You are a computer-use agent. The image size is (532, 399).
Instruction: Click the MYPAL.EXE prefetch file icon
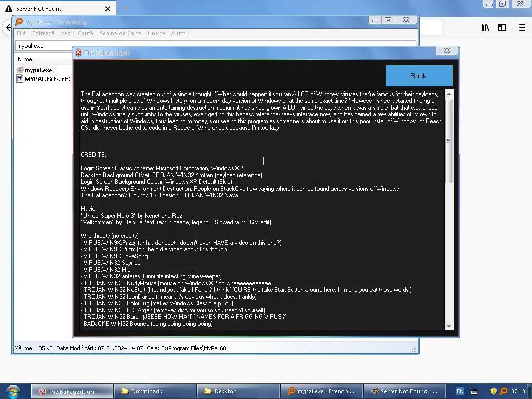tap(20, 79)
